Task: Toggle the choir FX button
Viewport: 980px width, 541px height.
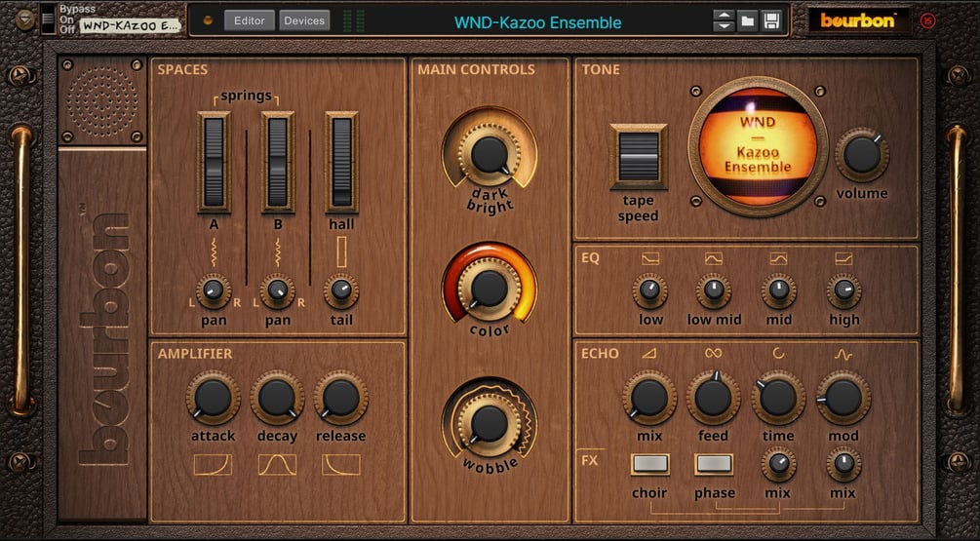Action: click(x=650, y=464)
